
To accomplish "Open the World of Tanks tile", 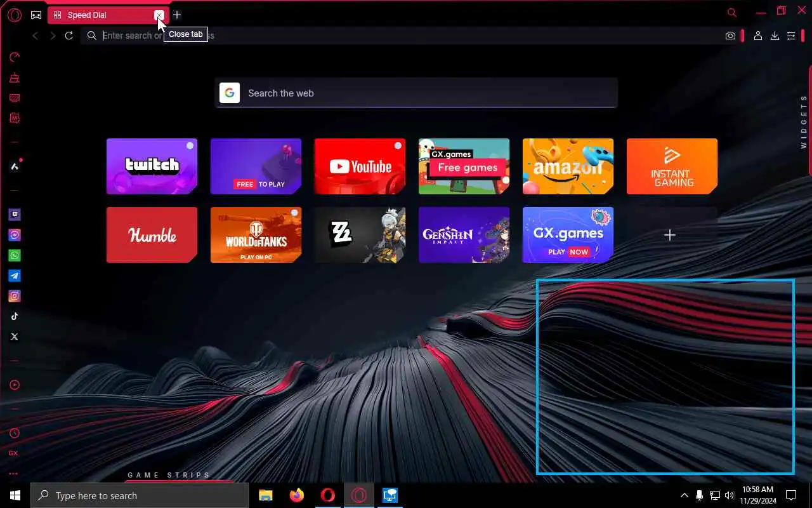I will pos(256,235).
